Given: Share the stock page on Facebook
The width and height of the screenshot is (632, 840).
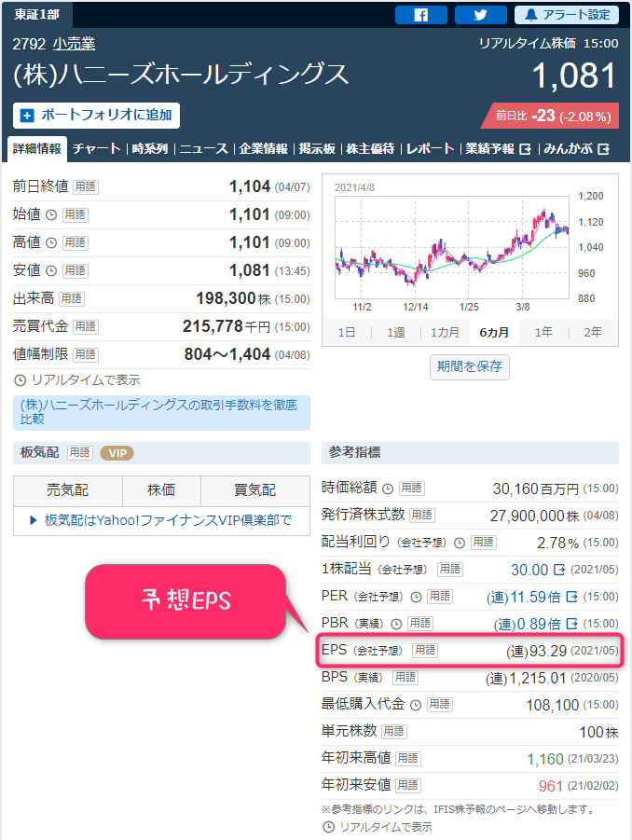Looking at the screenshot, I should [421, 15].
